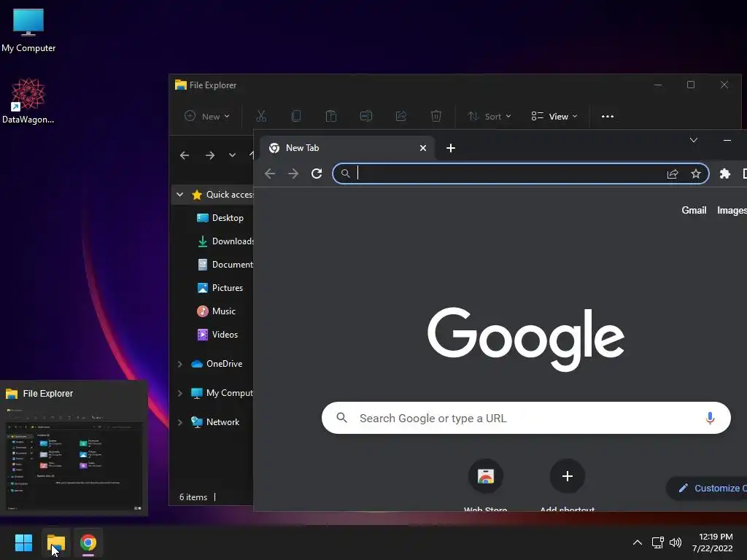
Task: Click Customize Chrome button
Action: point(707,488)
